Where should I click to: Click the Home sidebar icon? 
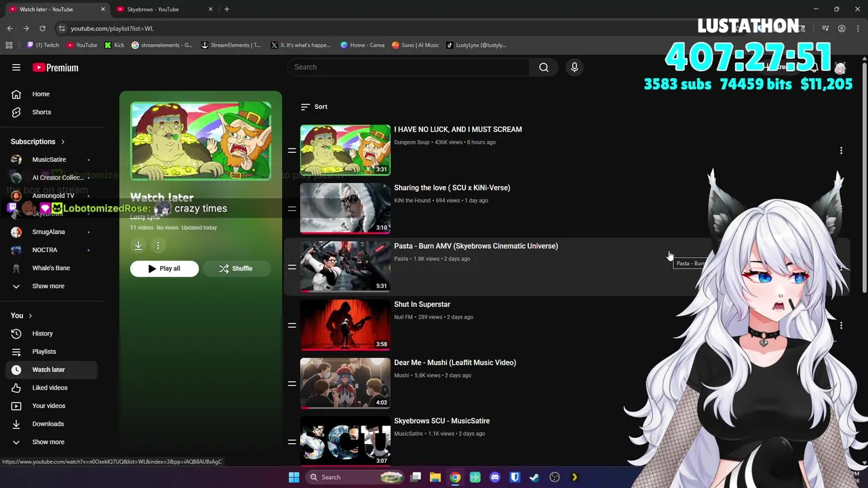(x=16, y=94)
